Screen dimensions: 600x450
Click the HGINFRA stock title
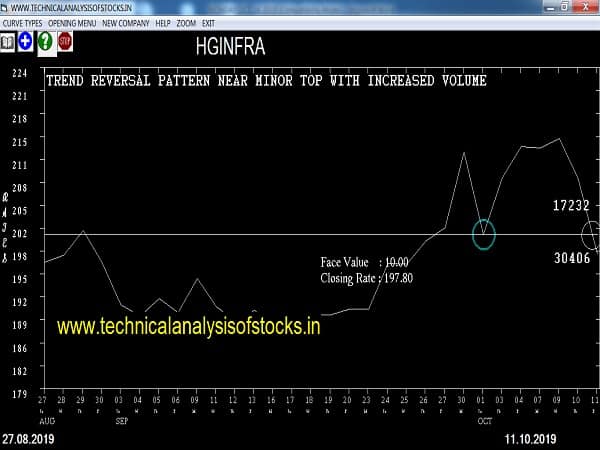tap(231, 46)
